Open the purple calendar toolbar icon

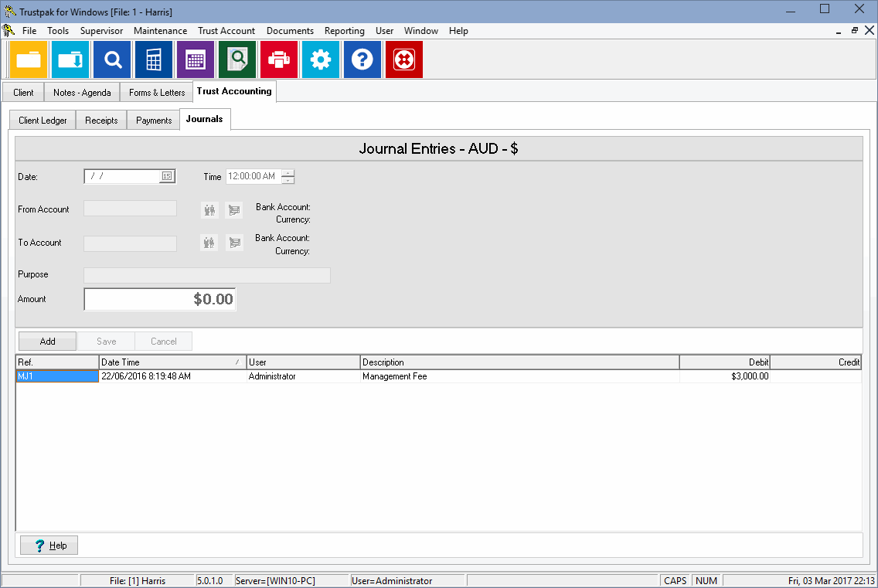[196, 59]
